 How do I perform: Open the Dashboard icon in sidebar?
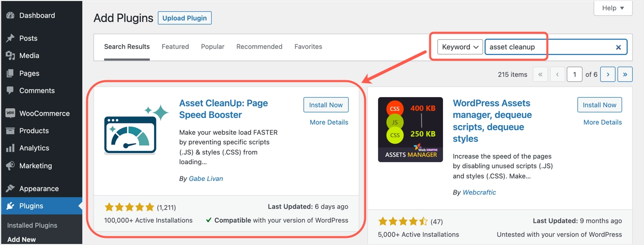click(x=10, y=16)
